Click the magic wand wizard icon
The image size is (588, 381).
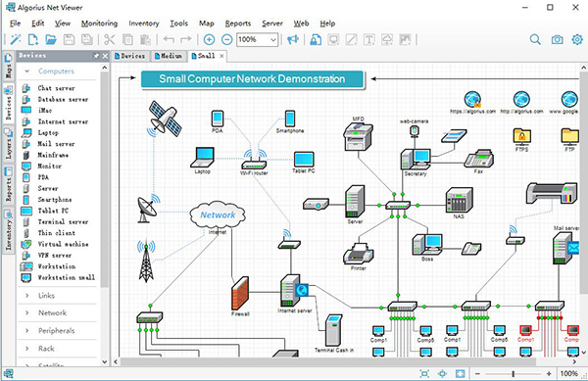(16, 39)
